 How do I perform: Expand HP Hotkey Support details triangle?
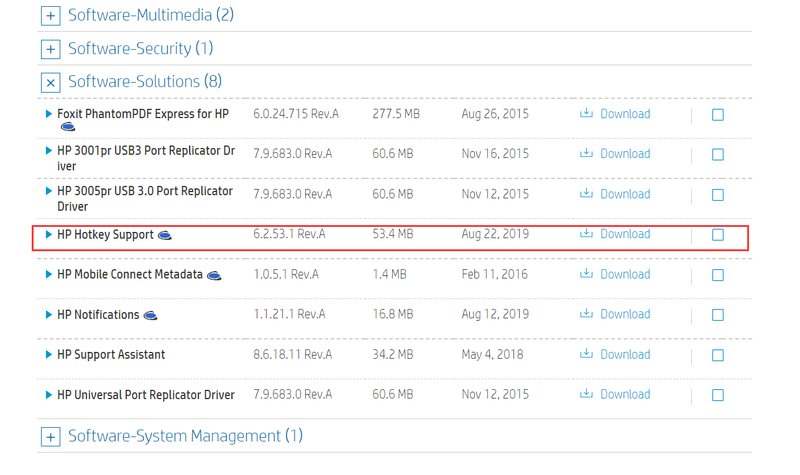tap(48, 234)
